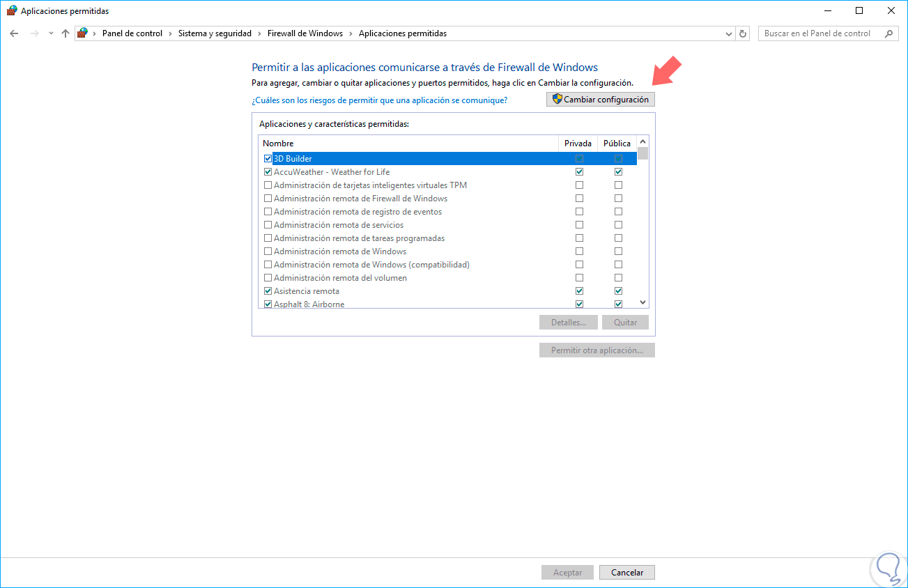The width and height of the screenshot is (908, 588).
Task: Toggle AccuWeather - Weather for Life checkbox
Action: pyautogui.click(x=268, y=172)
